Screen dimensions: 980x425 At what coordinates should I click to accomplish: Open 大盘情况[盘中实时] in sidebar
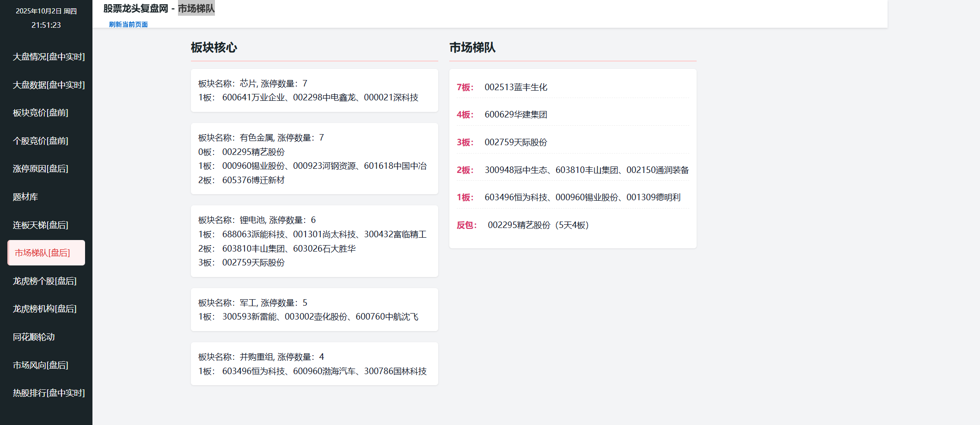49,57
